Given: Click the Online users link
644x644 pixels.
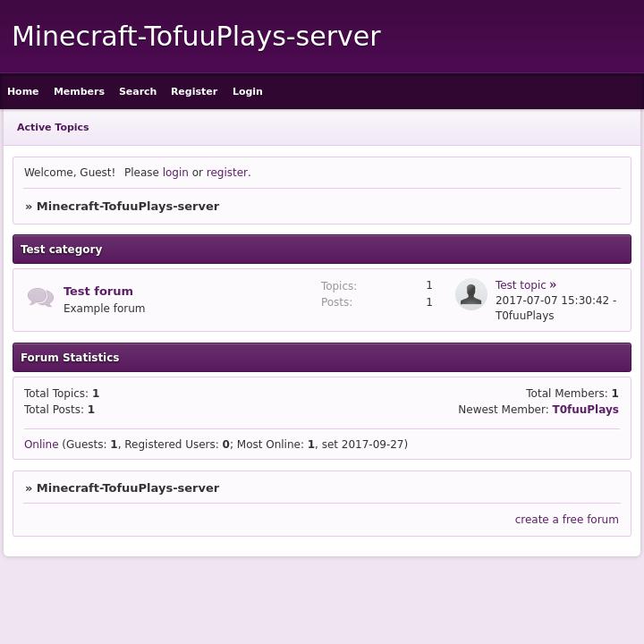Looking at the screenshot, I should pyautogui.click(x=41, y=445).
